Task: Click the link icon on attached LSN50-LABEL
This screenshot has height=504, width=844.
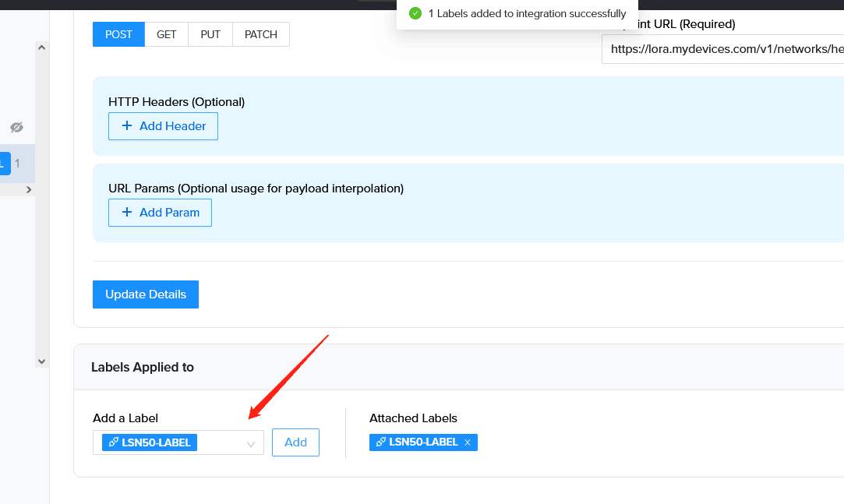Action: pos(381,442)
